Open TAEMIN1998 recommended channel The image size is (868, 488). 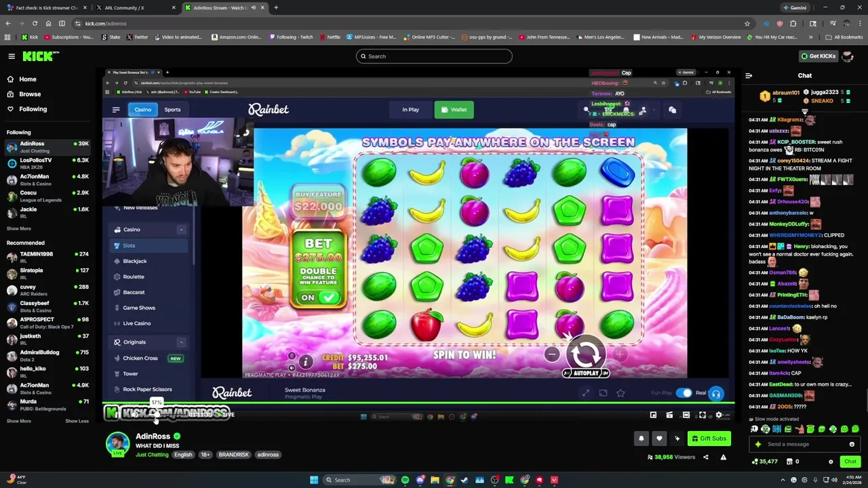point(47,257)
